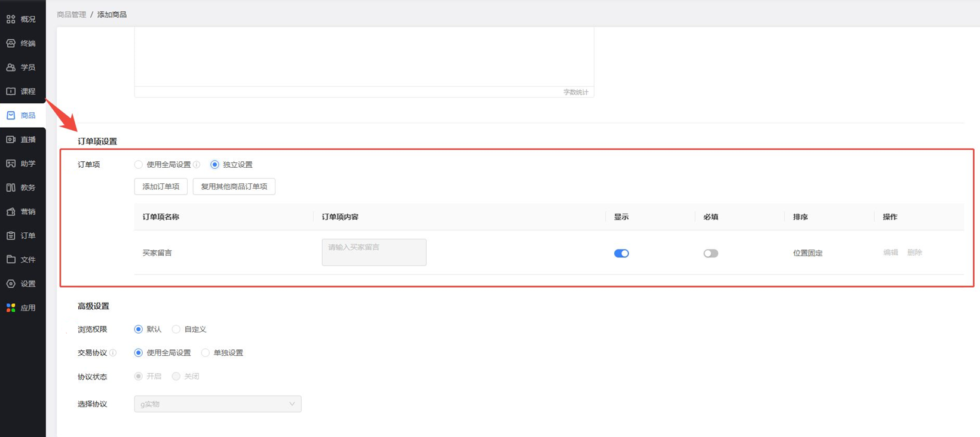Click the info icon beside 交易协议
Screen dimensions: 980x437
tap(113, 353)
